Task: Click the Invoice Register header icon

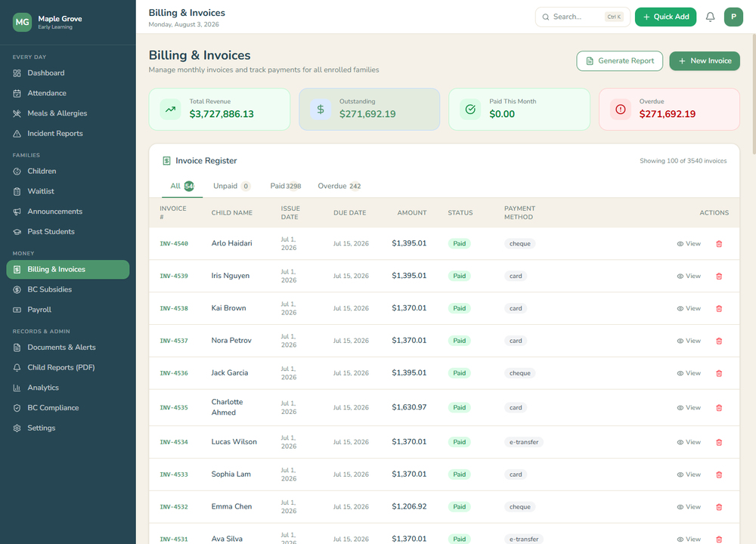Action: pyautogui.click(x=166, y=161)
